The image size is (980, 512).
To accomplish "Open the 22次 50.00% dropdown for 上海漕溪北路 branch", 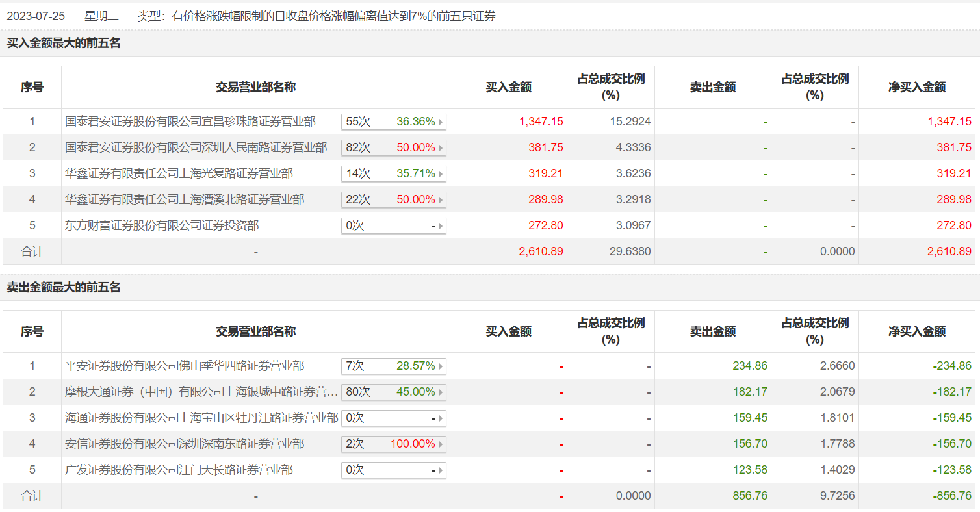I will (x=394, y=199).
